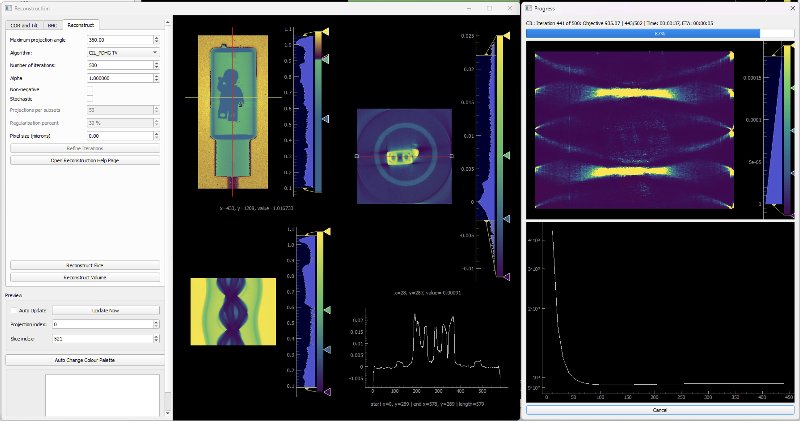Click the residual image in Progress window
This screenshot has height=421, width=800.
[x=633, y=130]
